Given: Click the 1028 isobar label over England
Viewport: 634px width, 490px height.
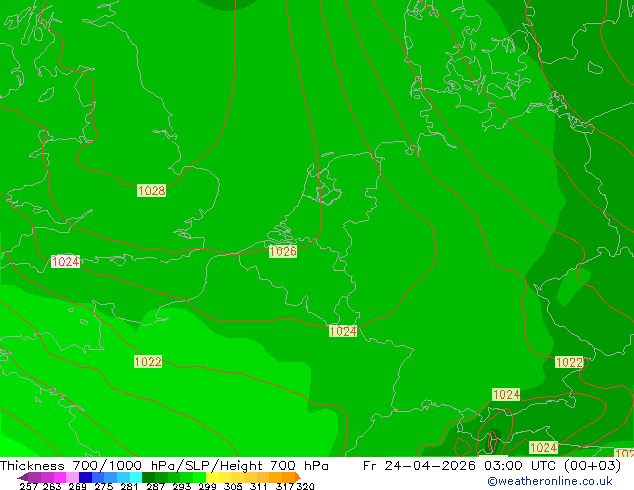Looking at the screenshot, I should [151, 190].
